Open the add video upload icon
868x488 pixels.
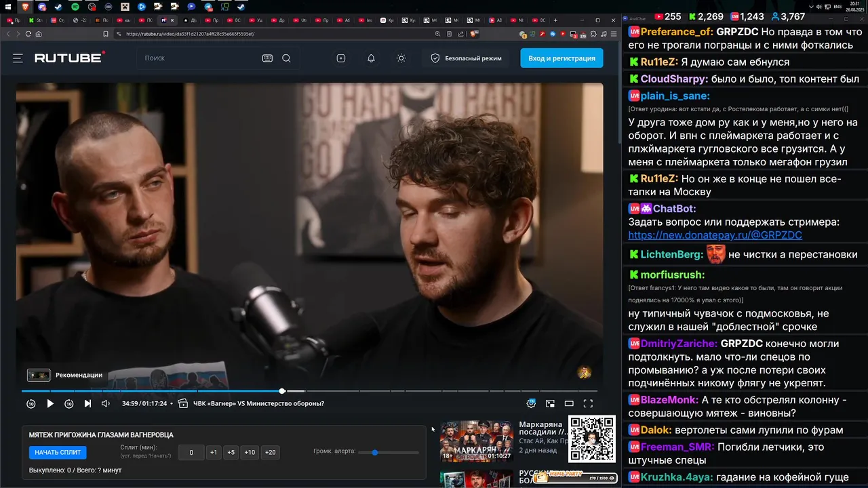[x=341, y=58]
